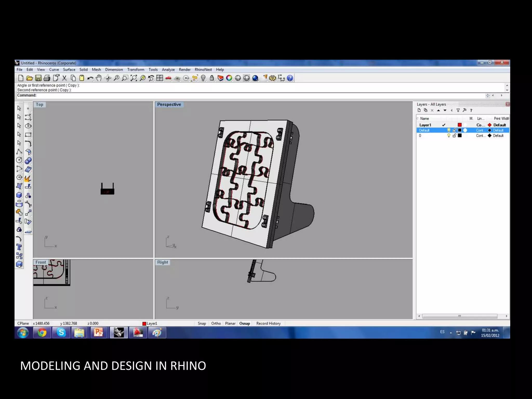Click the Zoom Extents icon
The image size is (532, 399).
[x=134, y=78]
